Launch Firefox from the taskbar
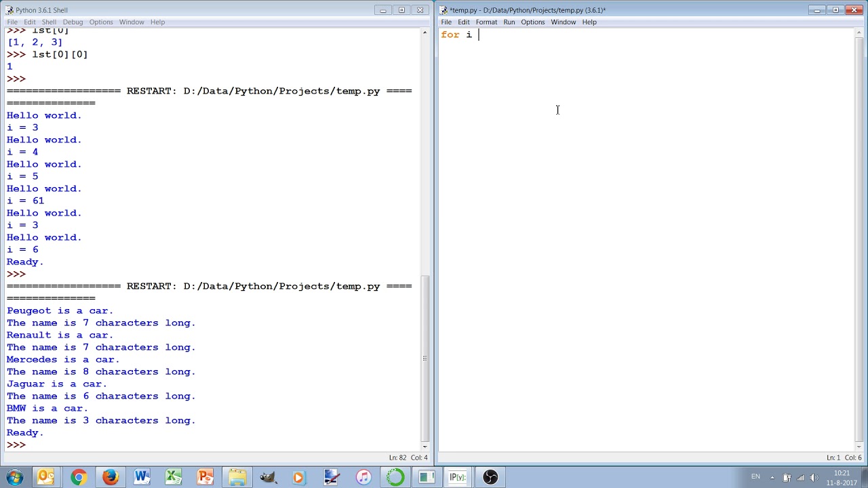868x488 pixels. (110, 477)
